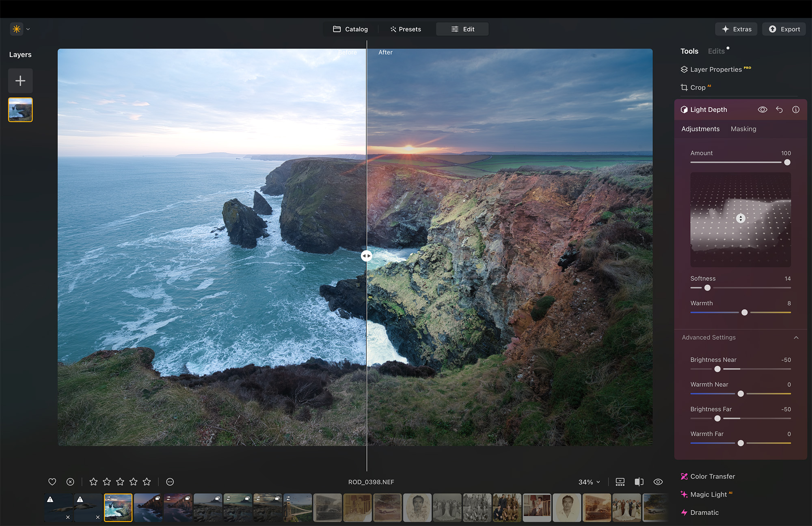Image resolution: width=812 pixels, height=526 pixels.
Task: Select the bridge photo thumbnail in the filmstrip
Action: tap(297, 507)
